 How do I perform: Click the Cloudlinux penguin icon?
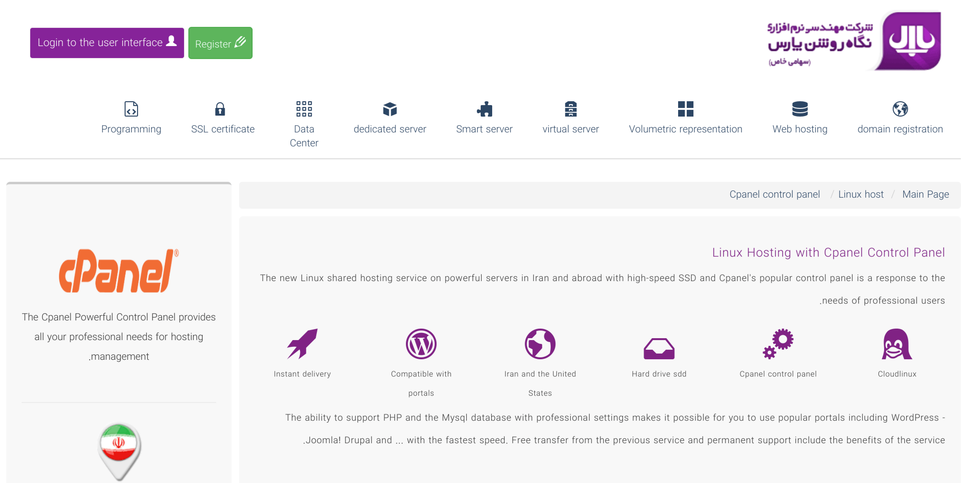coord(897,343)
